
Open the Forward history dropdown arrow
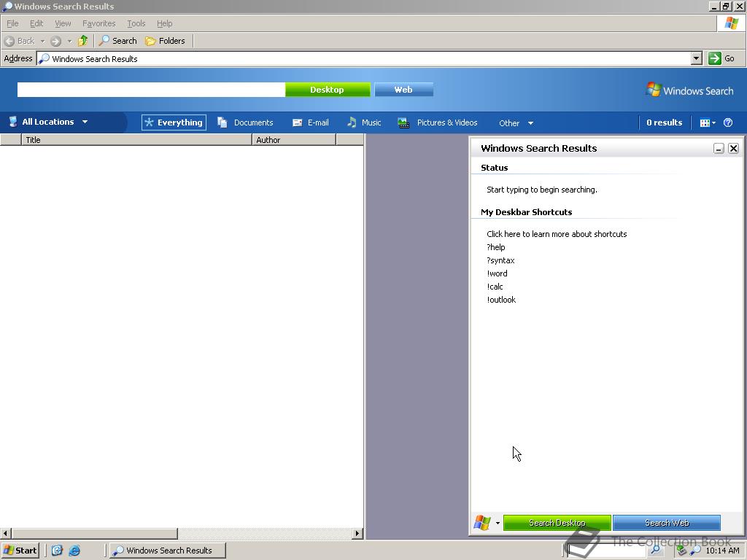[69, 41]
